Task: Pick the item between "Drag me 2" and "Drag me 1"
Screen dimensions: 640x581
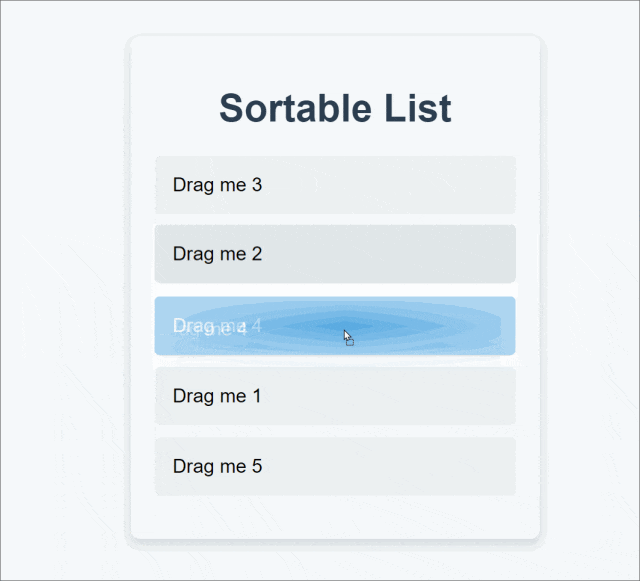Action: (x=335, y=326)
